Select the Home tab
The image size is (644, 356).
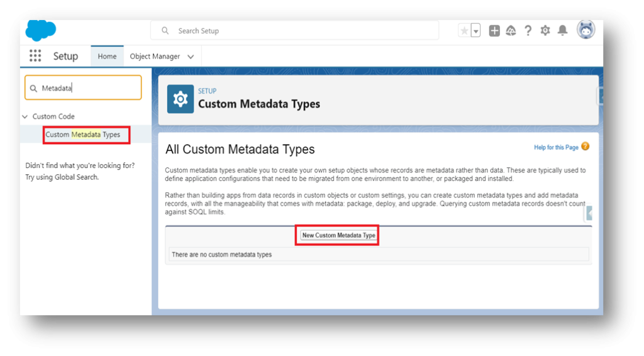coord(107,56)
